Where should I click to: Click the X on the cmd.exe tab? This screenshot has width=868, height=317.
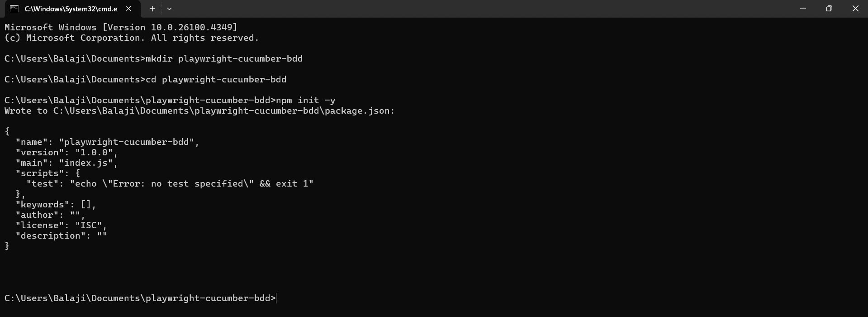[x=128, y=9]
